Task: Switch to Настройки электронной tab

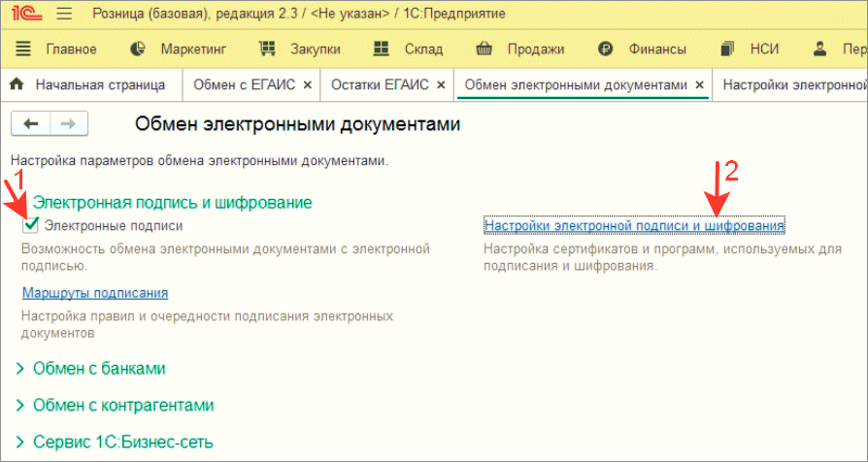Action: [794, 85]
